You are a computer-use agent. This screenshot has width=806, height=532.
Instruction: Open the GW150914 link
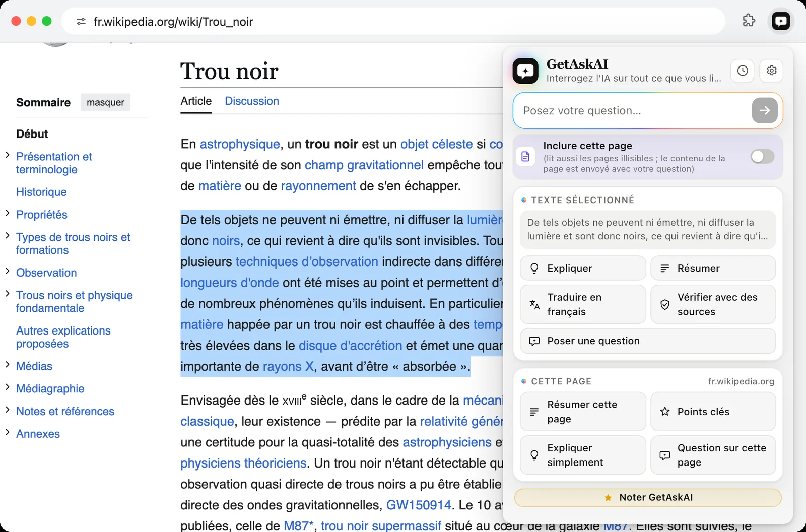click(x=419, y=505)
